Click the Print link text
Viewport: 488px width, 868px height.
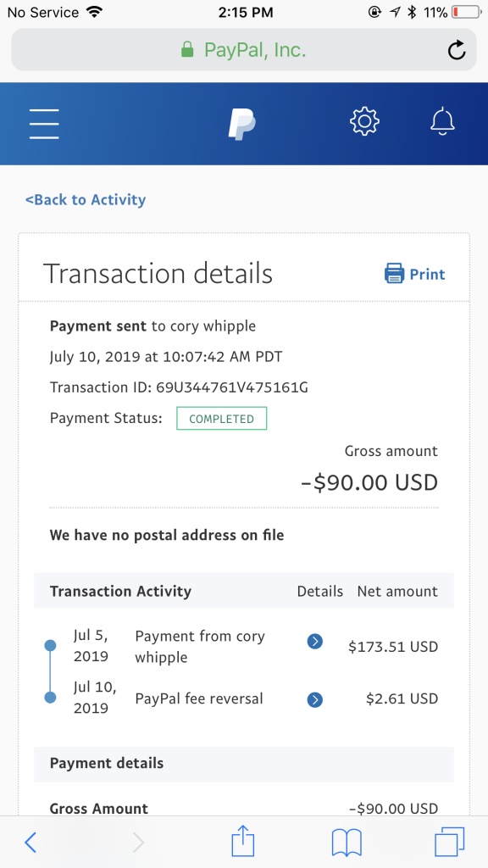[x=427, y=274]
